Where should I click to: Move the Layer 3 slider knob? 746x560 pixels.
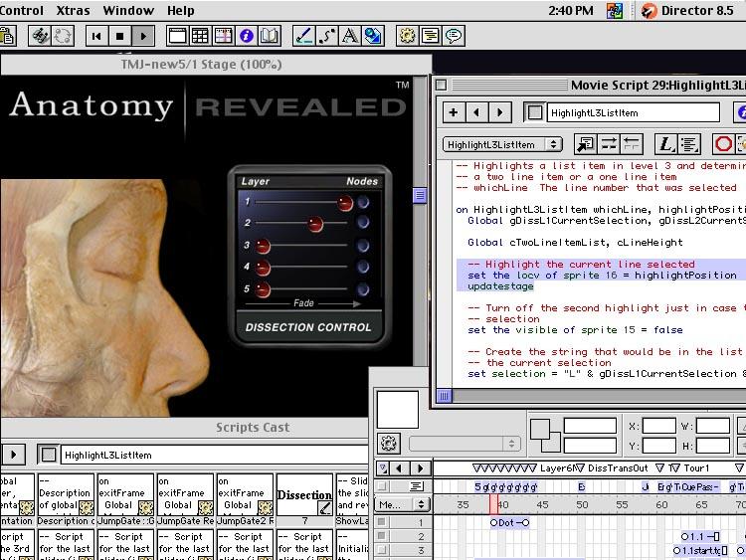click(x=263, y=246)
